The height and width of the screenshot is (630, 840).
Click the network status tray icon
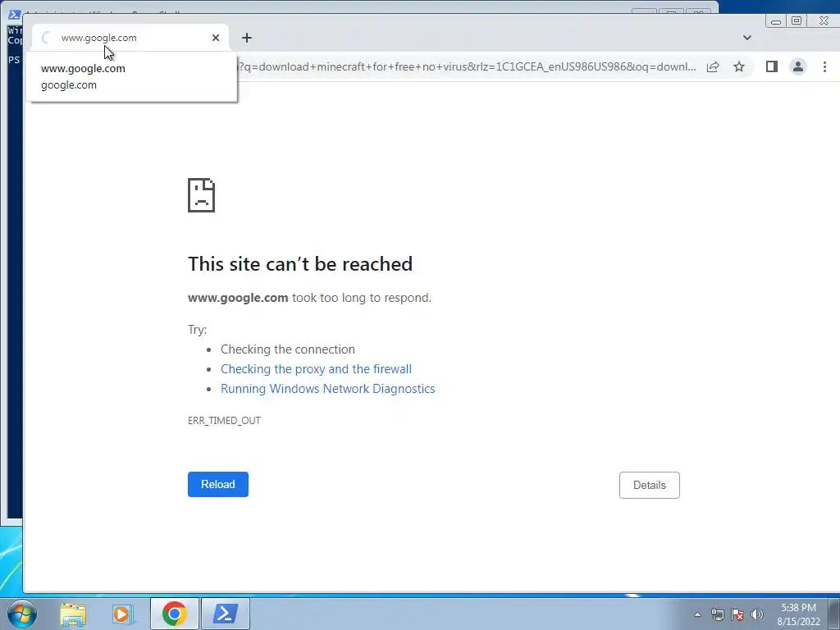(717, 614)
